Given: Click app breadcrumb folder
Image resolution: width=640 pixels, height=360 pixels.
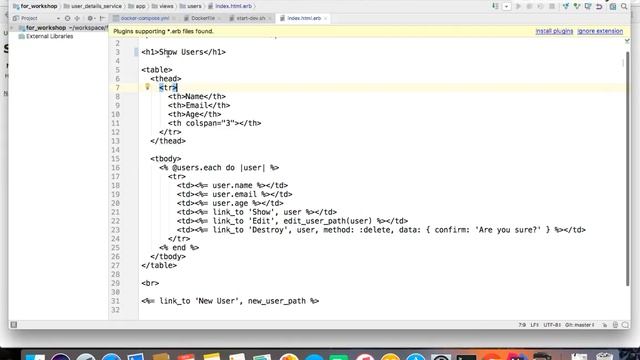Looking at the screenshot, I should pyautogui.click(x=137, y=6).
